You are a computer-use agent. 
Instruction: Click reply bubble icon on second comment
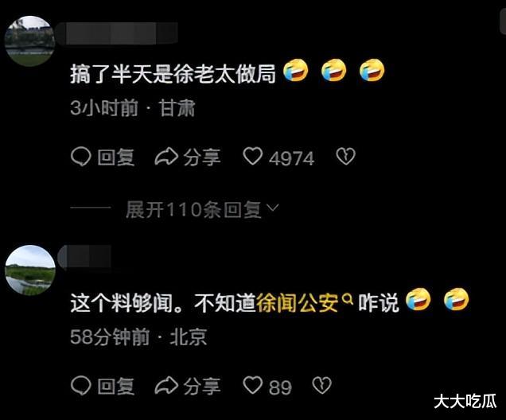pos(80,386)
